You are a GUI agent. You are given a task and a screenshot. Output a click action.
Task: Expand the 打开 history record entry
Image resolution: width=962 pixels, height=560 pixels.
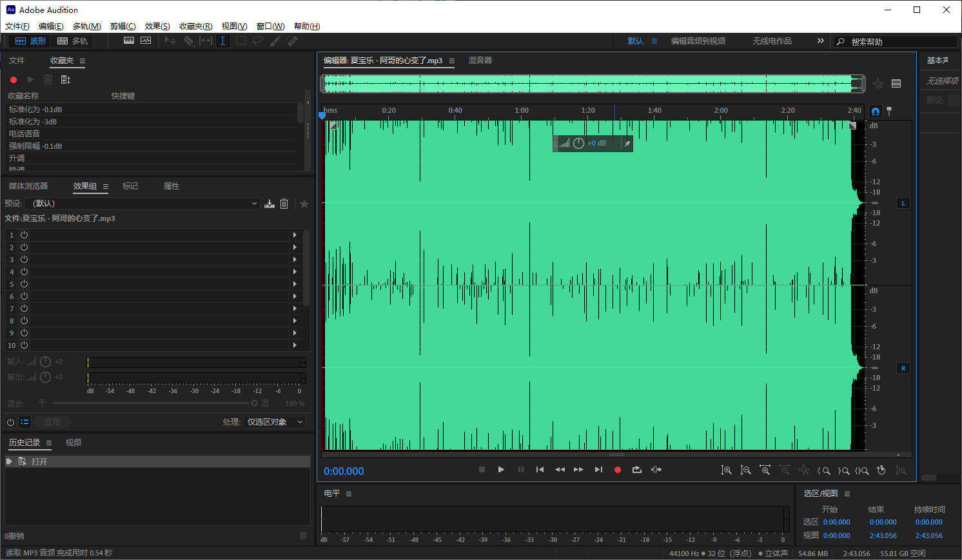click(x=9, y=461)
